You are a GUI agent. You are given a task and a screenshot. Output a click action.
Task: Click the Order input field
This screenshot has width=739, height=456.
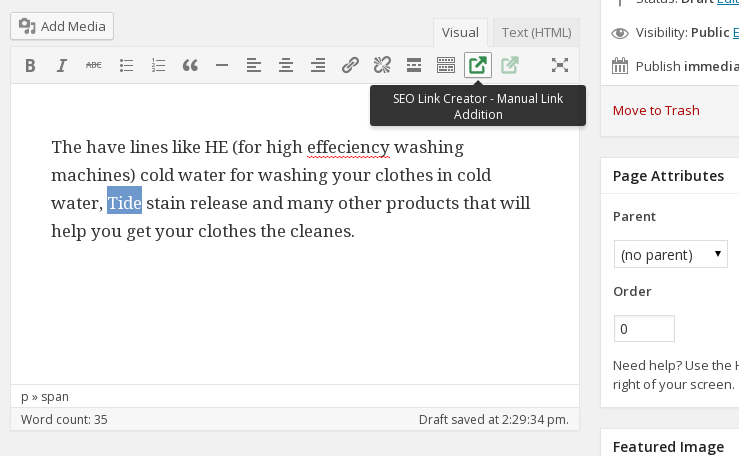point(644,329)
